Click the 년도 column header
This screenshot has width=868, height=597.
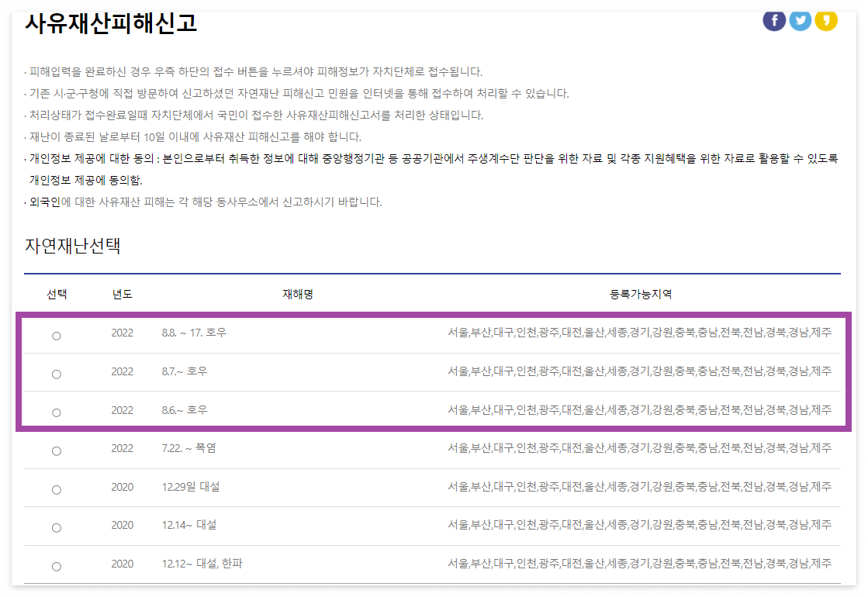pos(122,295)
